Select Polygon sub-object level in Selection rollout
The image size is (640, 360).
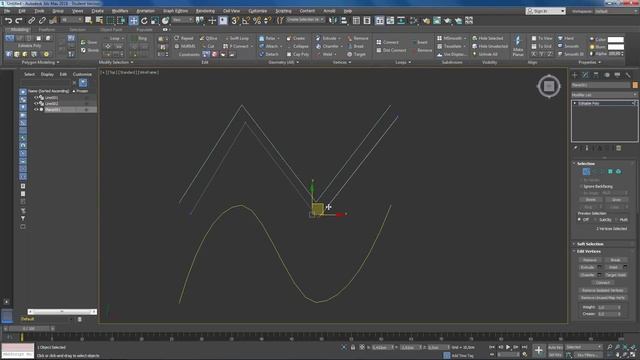click(x=610, y=171)
